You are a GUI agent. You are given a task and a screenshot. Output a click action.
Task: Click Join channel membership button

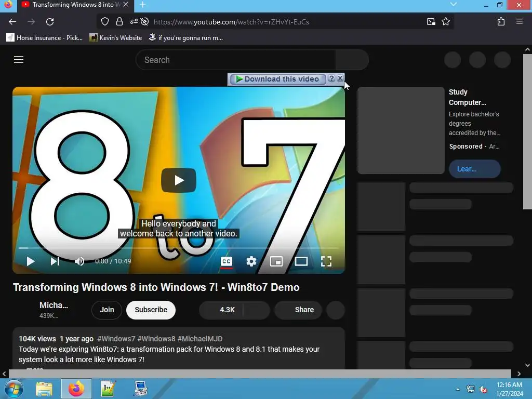coord(107,310)
